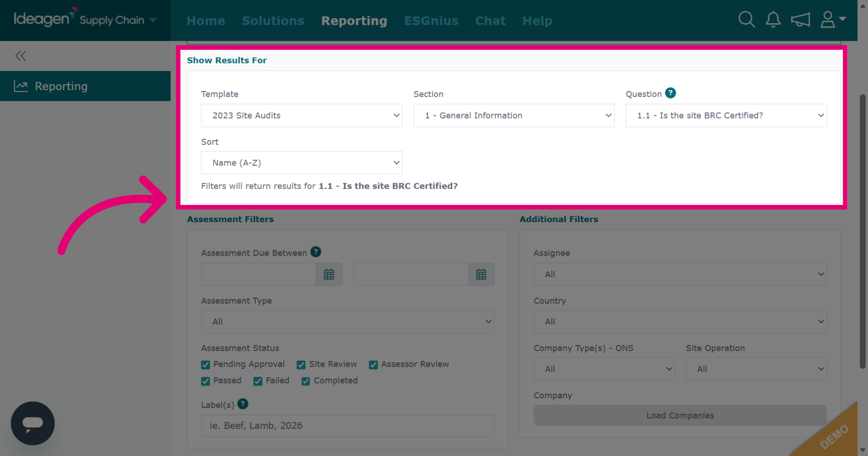Viewport: 868px width, 456px height.
Task: Open the end date calendar picker
Action: click(481, 274)
